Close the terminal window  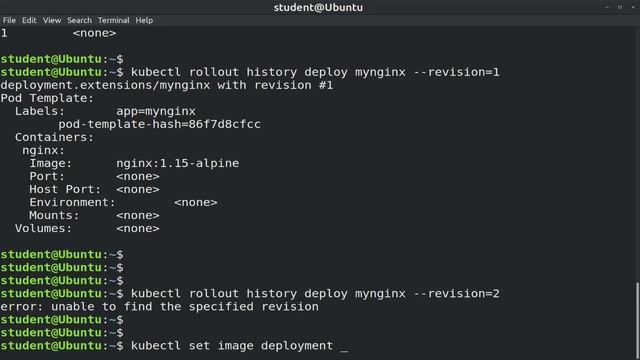pos(633,7)
